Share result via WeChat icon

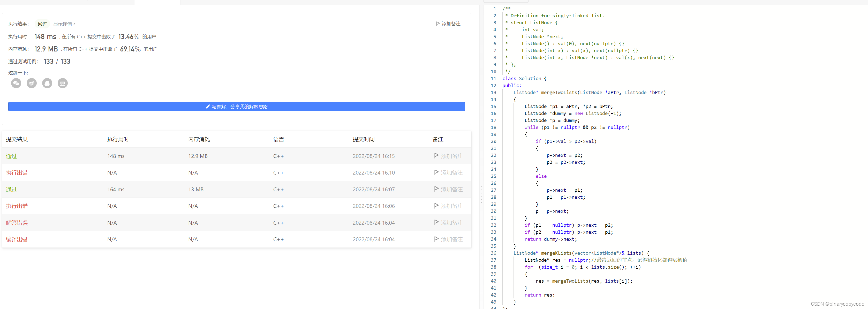(16, 83)
